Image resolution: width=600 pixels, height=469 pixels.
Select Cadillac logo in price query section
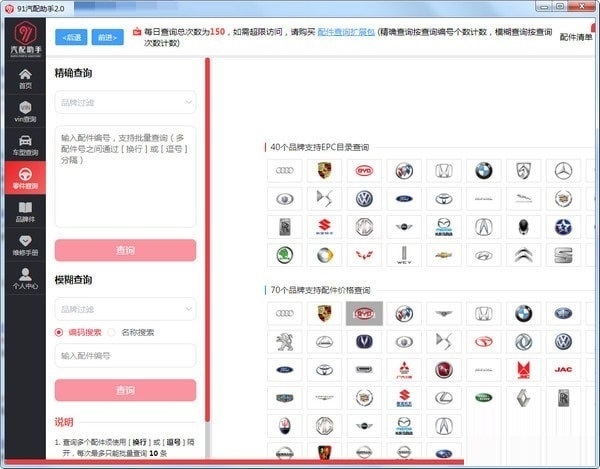(x=364, y=397)
